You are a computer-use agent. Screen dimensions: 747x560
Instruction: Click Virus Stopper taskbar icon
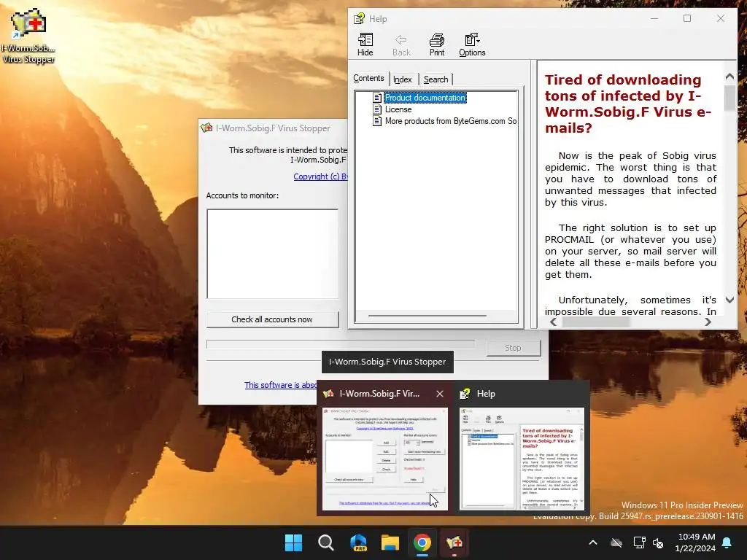(454, 542)
